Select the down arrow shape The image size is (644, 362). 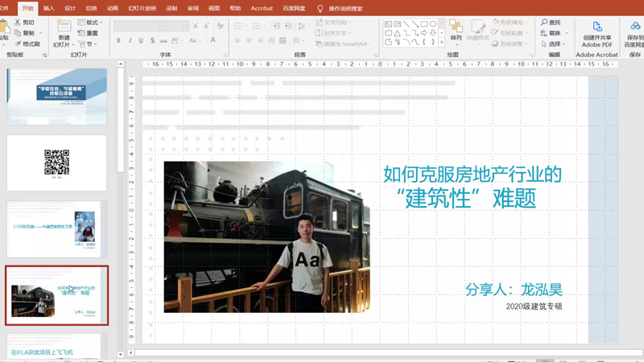point(433,33)
